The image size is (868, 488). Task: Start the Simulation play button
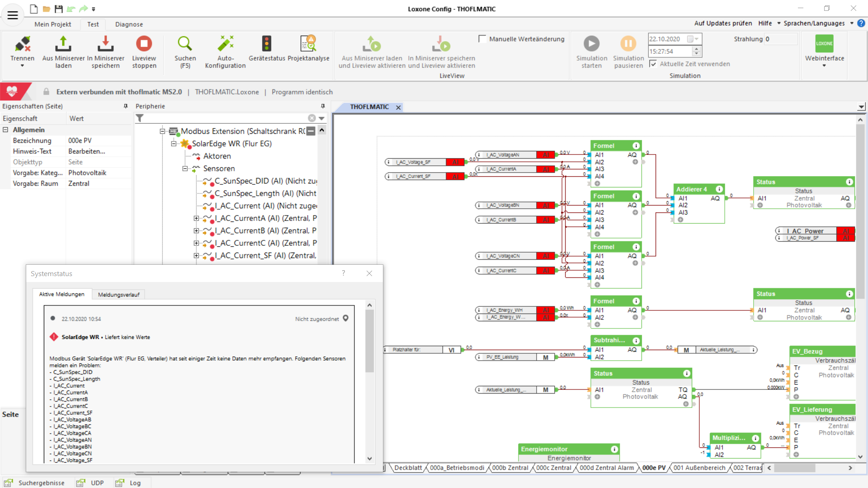(591, 44)
